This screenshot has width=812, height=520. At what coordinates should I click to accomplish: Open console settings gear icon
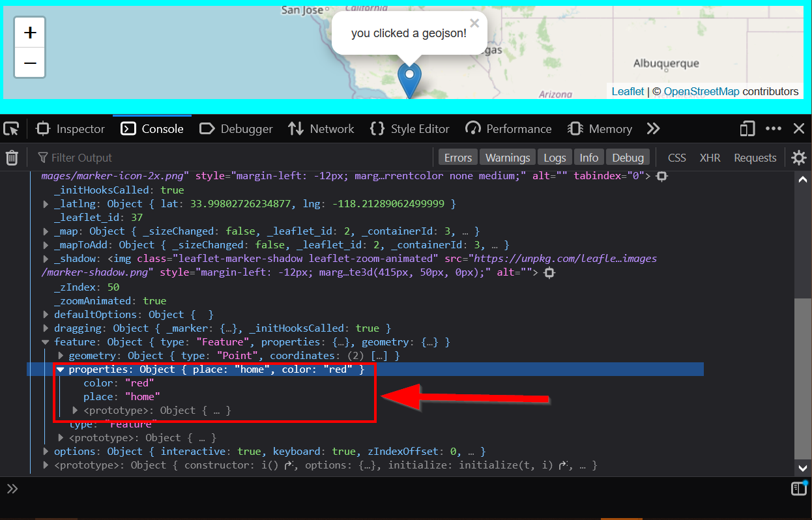[798, 158]
